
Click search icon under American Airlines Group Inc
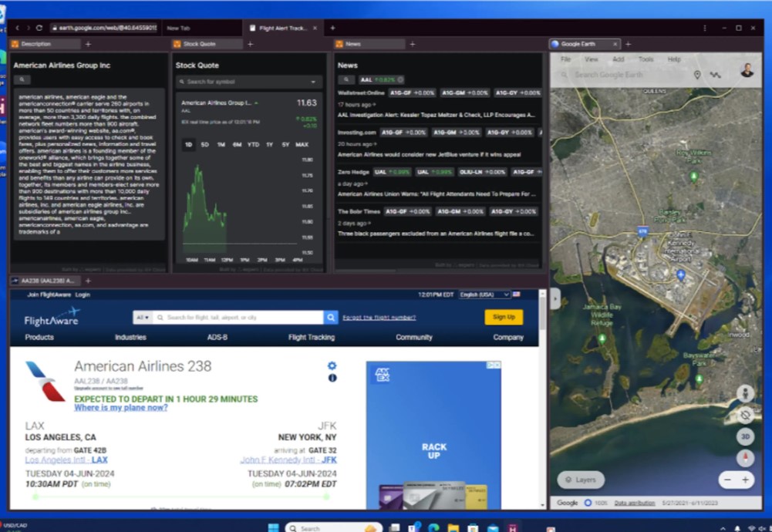(x=22, y=79)
